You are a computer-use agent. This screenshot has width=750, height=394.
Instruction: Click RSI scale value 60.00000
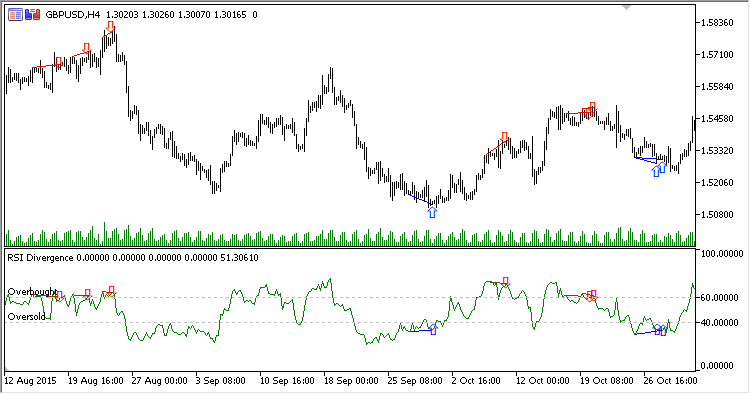pyautogui.click(x=719, y=297)
